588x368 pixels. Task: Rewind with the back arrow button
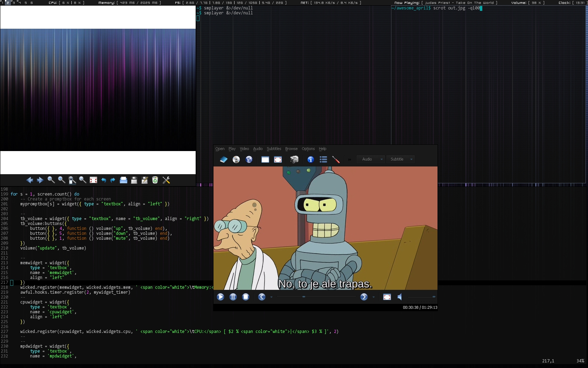click(x=262, y=297)
